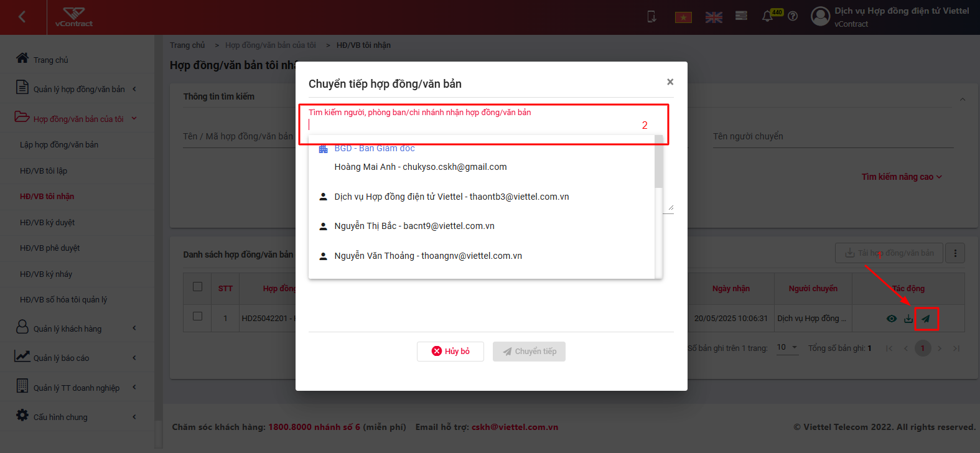Click Tải hợp đồng/văn bản download button

(889, 253)
